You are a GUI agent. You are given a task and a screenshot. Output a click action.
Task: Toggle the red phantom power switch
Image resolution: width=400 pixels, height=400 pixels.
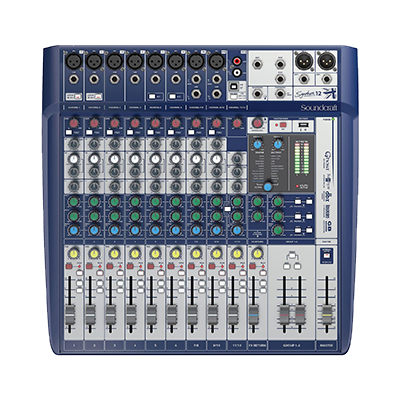pyautogui.click(x=284, y=125)
